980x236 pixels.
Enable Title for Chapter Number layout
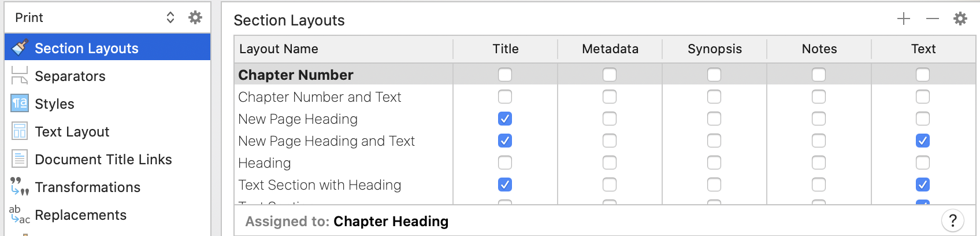coord(505,75)
